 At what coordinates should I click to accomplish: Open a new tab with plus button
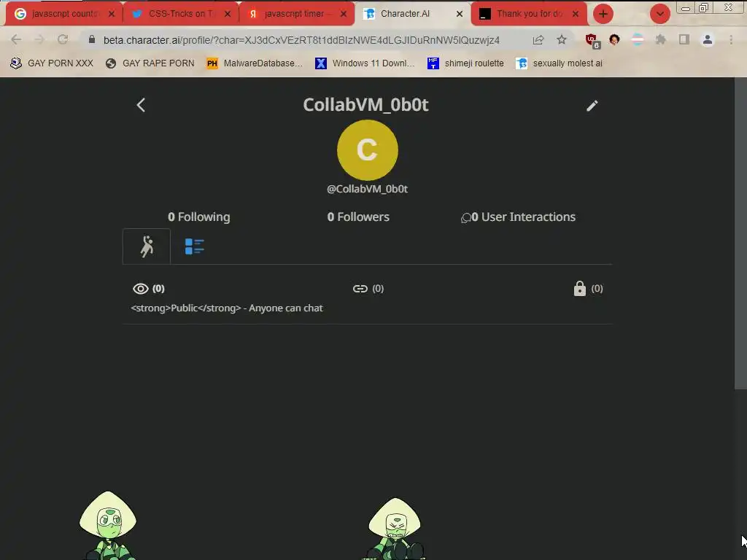coord(603,14)
